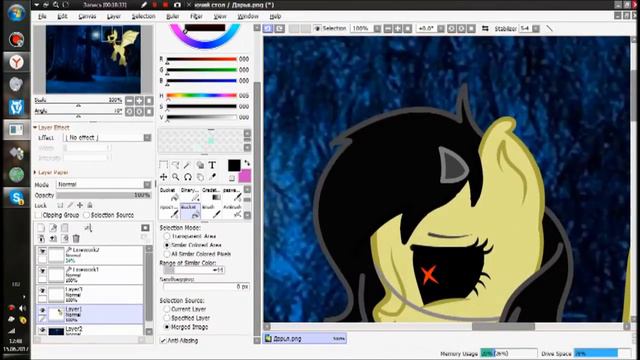The width and height of the screenshot is (640, 360).
Task: Open the Filter menu
Action: [x=196, y=16]
